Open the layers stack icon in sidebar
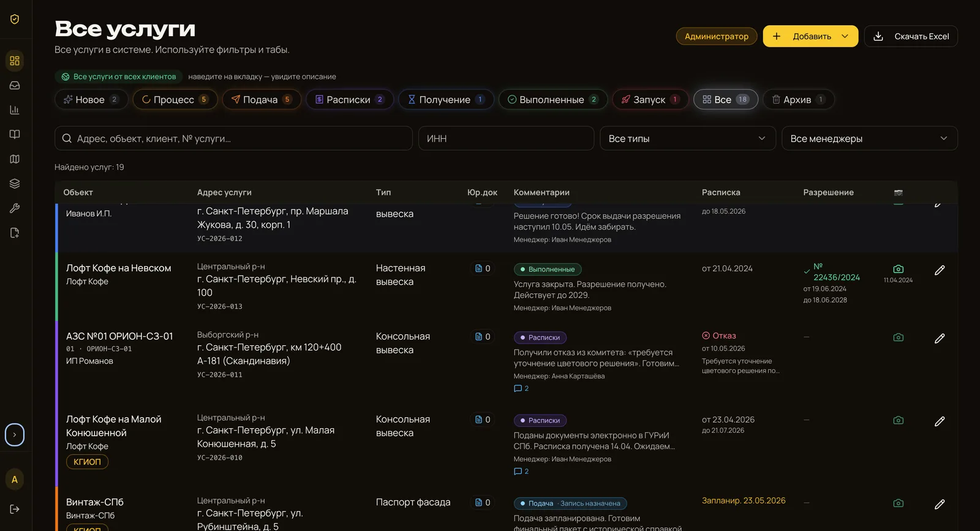The image size is (980, 531). (15, 183)
